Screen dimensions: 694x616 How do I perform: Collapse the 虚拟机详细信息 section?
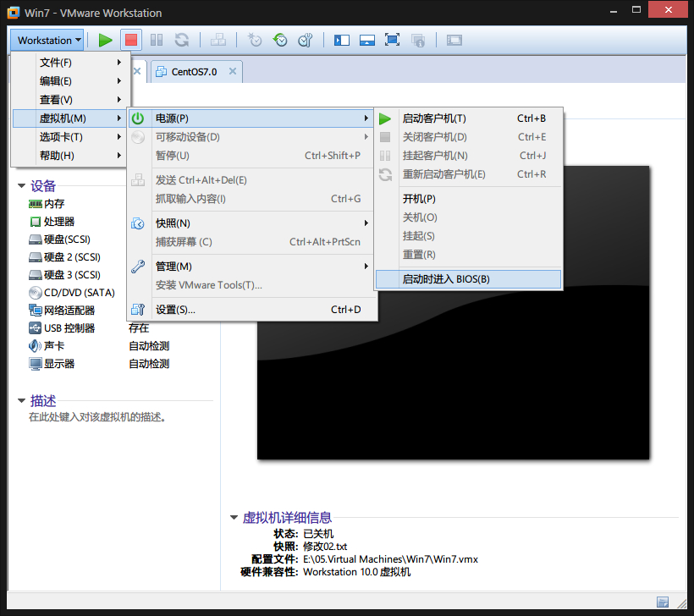tap(234, 517)
